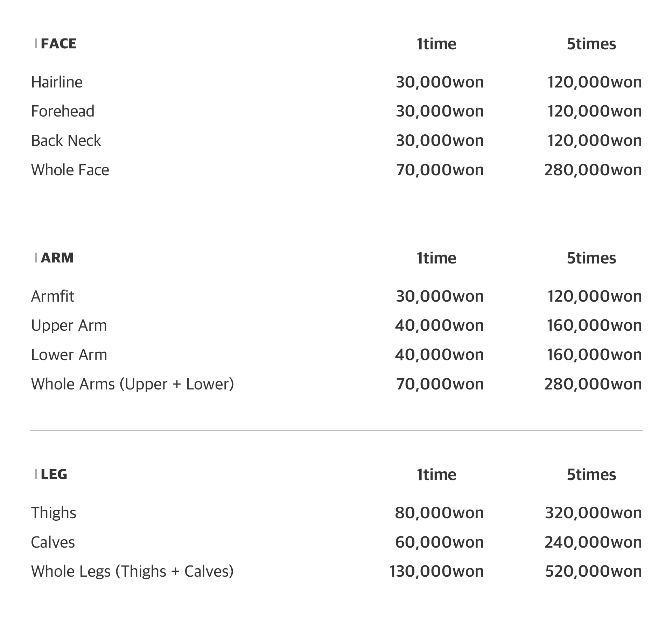
Task: Select the Whole Face item
Action: coord(70,170)
